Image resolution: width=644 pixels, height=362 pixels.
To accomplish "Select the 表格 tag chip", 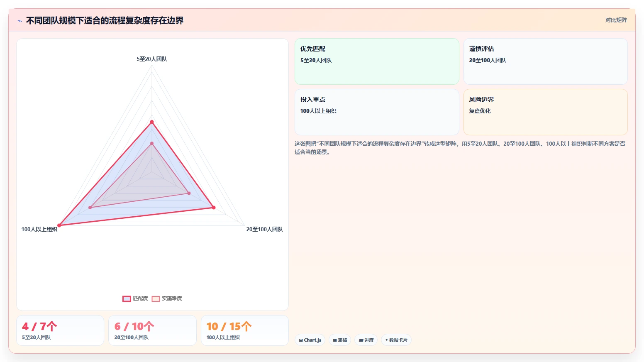I will pos(340,340).
